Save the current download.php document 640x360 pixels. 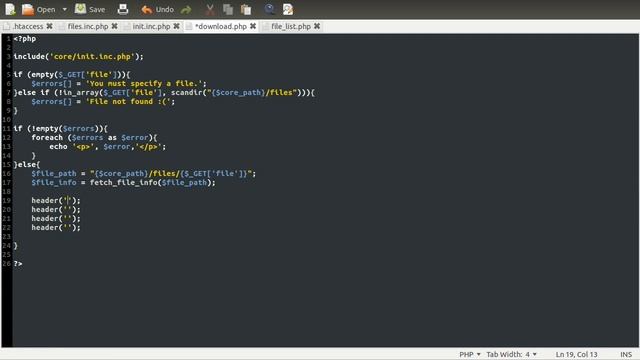coord(90,9)
